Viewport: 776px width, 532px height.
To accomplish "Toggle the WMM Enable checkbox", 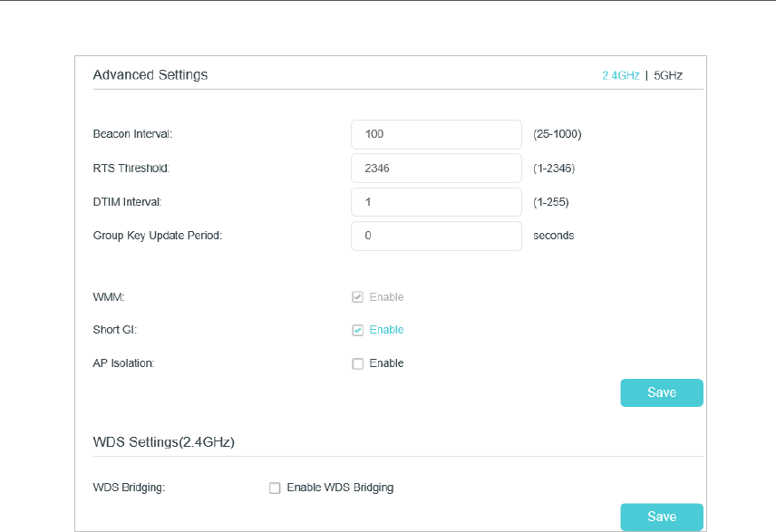I will 358,297.
